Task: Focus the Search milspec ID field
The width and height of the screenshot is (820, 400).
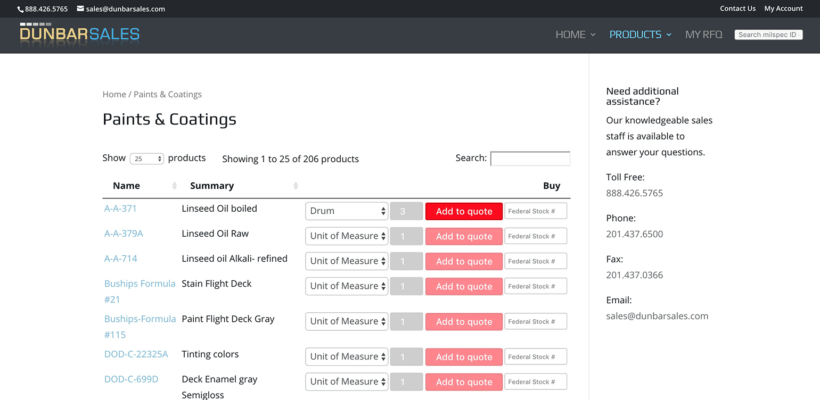Action: pyautogui.click(x=768, y=35)
